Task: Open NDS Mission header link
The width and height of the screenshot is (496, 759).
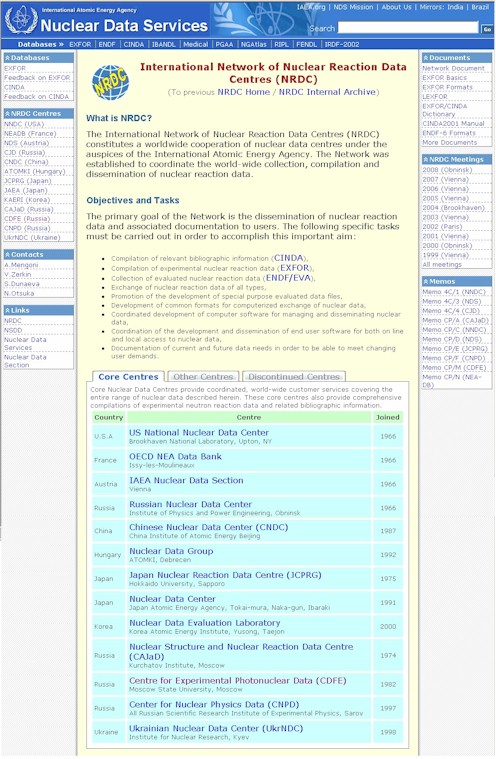Action: (x=353, y=7)
